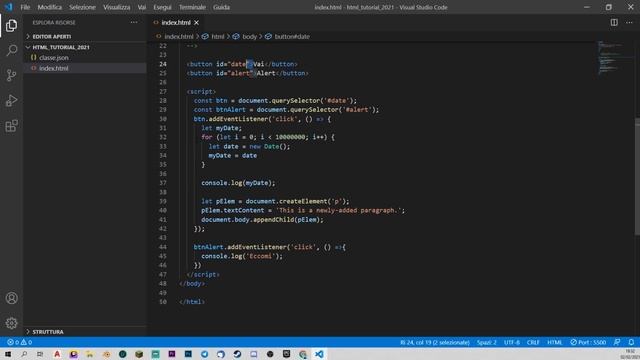Change indentation via Spazi: 2
Image resolution: width=640 pixels, height=360 pixels.
[x=487, y=342]
